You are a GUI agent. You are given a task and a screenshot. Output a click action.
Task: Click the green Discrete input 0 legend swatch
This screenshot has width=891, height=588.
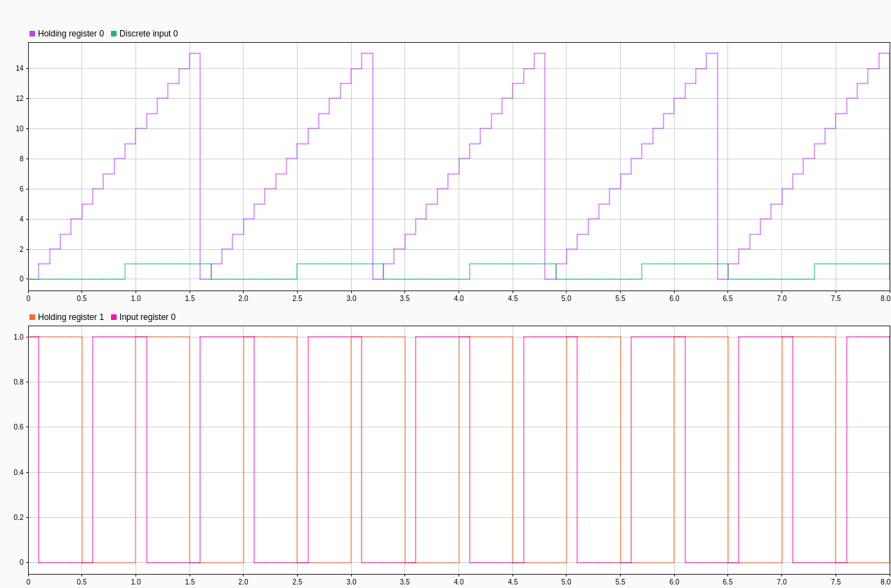coord(114,33)
